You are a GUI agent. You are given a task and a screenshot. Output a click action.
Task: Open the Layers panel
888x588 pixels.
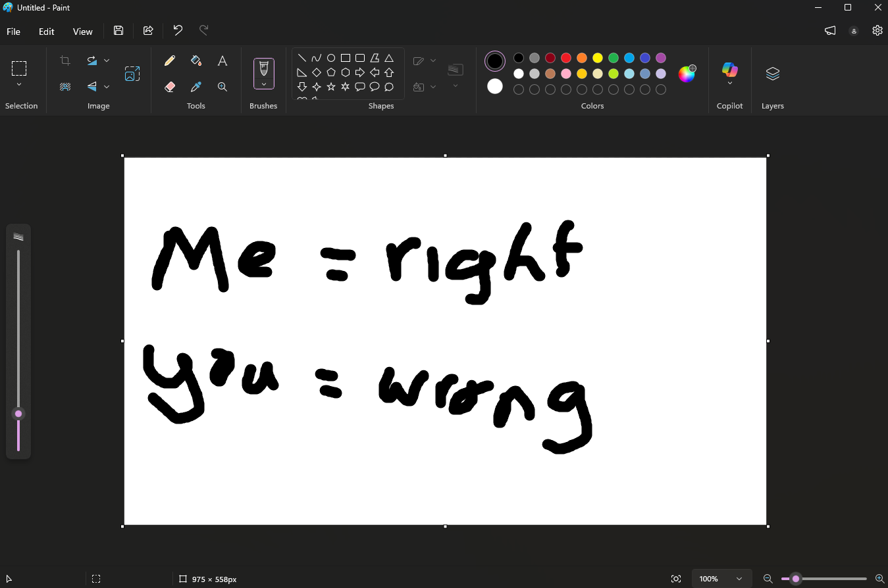(x=773, y=74)
